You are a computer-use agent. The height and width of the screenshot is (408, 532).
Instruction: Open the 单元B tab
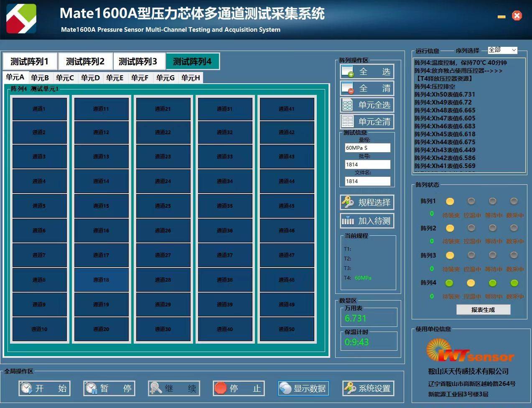tap(40, 78)
